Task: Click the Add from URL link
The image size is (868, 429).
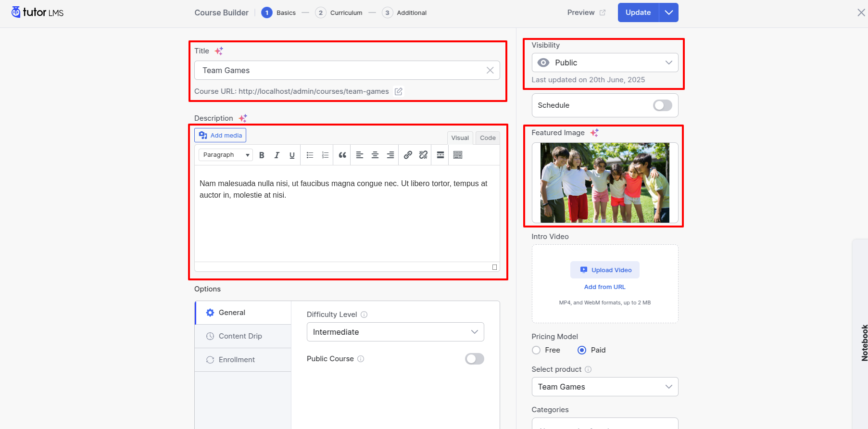Action: (604, 287)
